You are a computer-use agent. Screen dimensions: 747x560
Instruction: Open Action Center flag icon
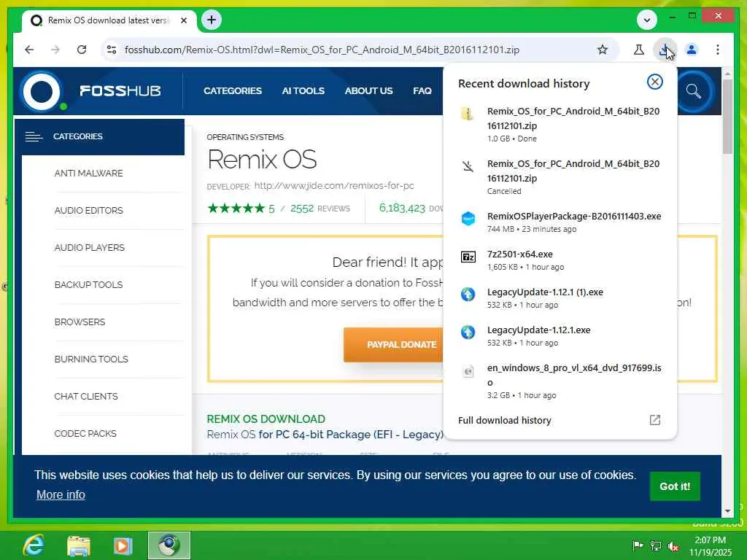click(x=638, y=545)
